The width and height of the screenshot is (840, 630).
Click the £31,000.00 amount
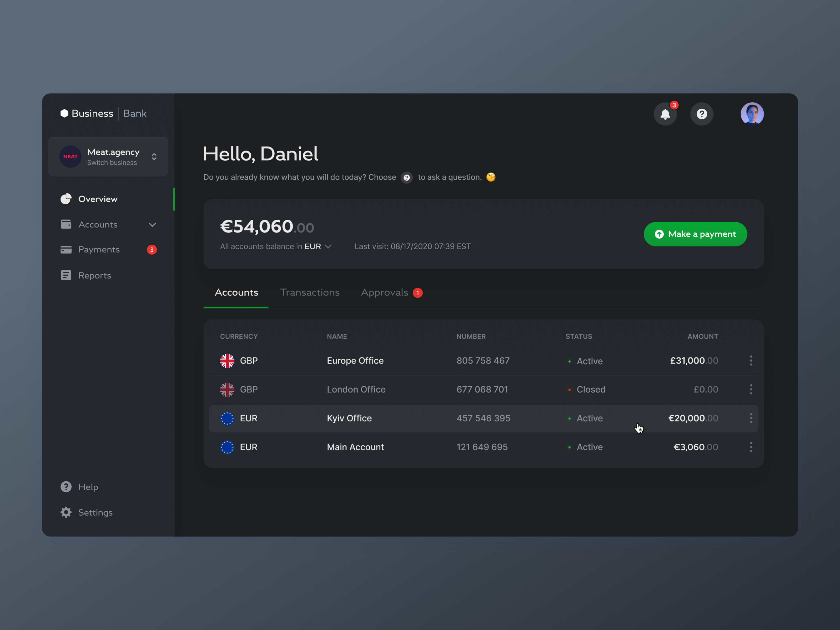click(694, 361)
